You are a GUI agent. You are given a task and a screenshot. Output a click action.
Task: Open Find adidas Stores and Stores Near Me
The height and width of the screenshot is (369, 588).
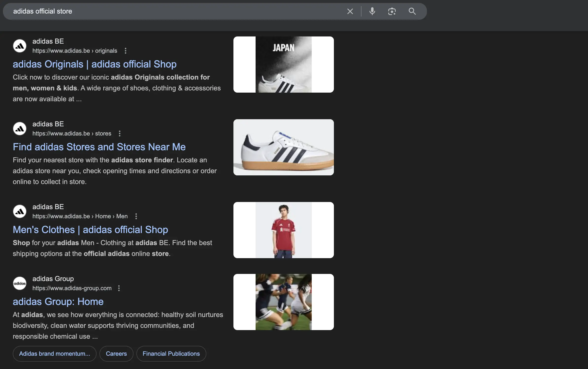point(99,147)
